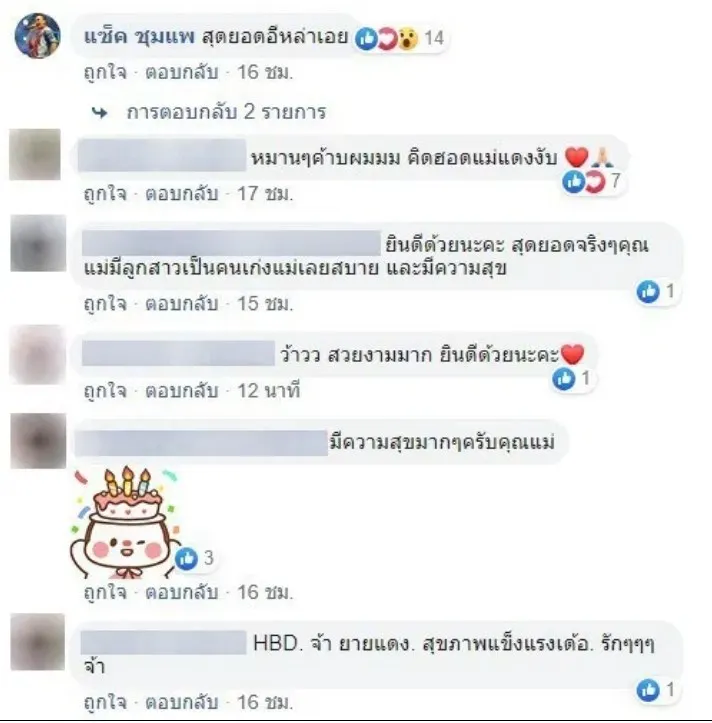The height and width of the screenshot is (723, 712).
Task: Reply to the comment posted 17 ชม. ago
Action: [x=181, y=194]
